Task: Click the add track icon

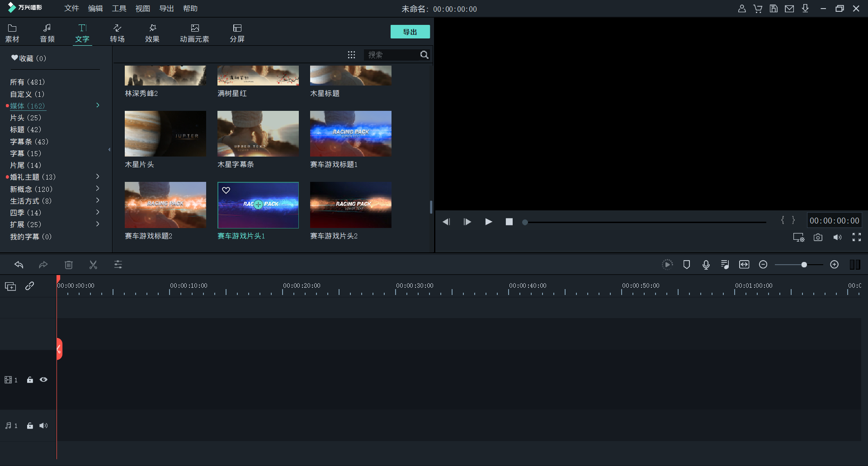Action: pos(10,286)
